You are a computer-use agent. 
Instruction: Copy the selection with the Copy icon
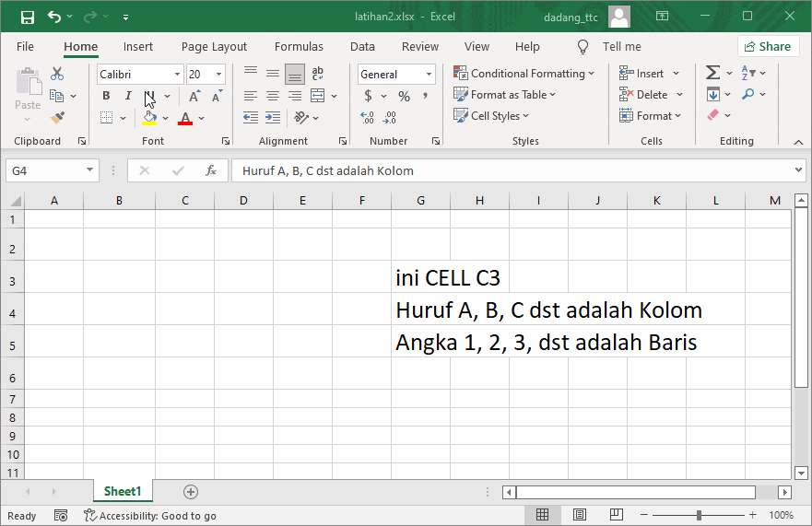[56, 96]
